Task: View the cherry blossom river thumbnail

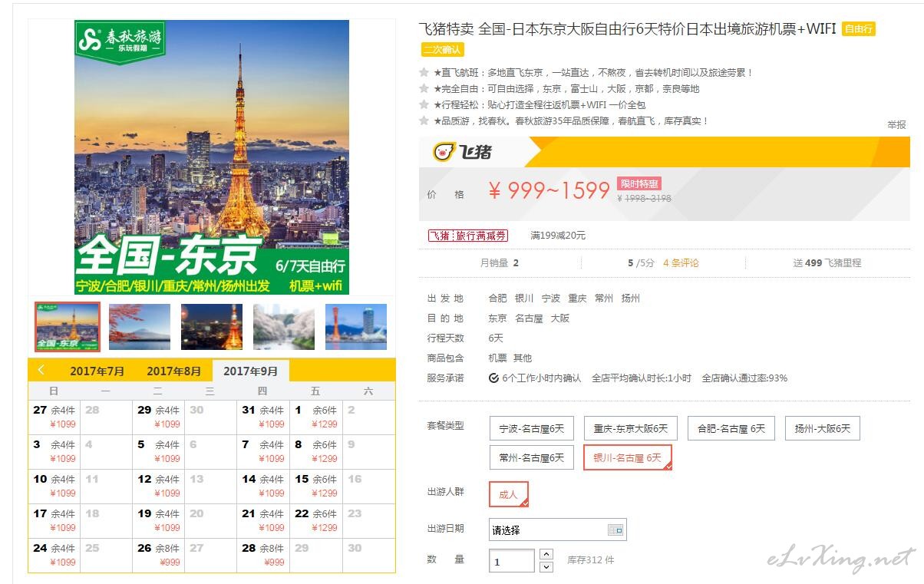Action: pos(284,326)
